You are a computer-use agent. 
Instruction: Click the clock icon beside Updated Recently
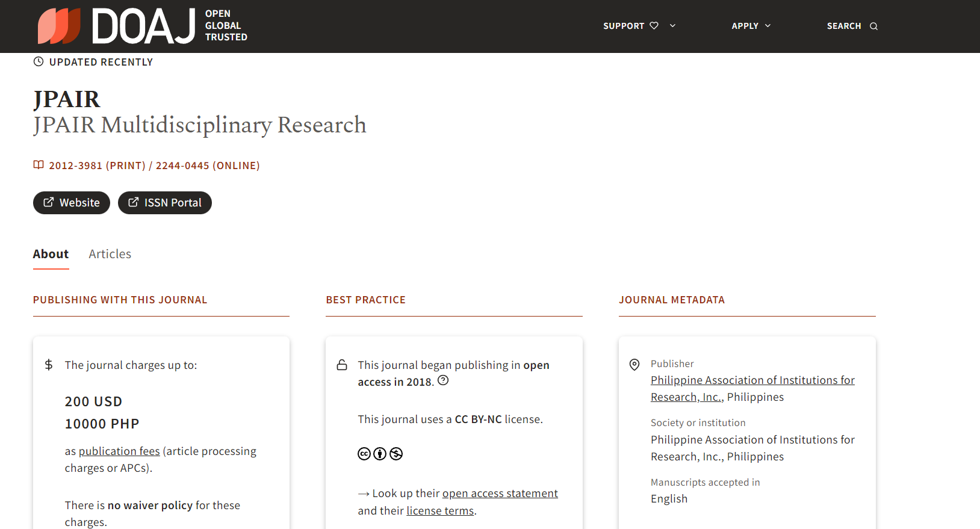click(x=39, y=61)
